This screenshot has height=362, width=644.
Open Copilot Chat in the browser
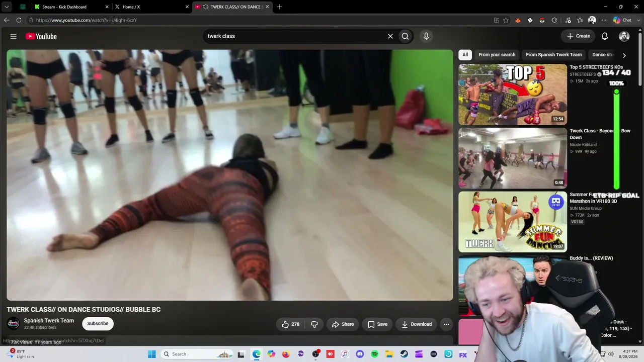622,20
